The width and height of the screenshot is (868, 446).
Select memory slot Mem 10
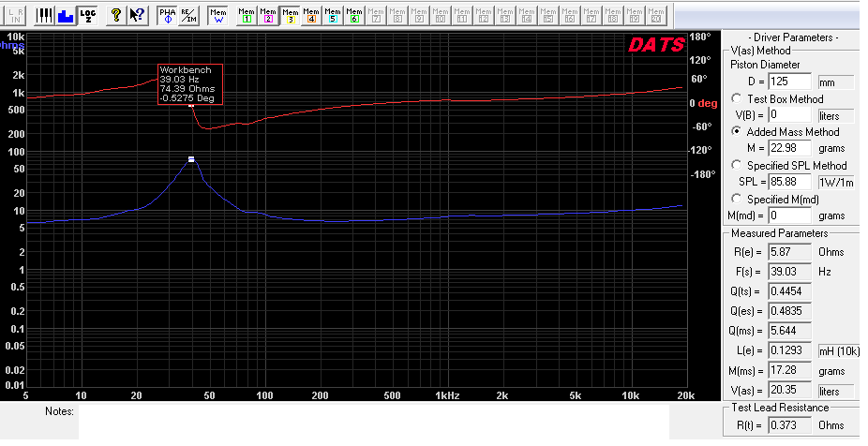441,16
